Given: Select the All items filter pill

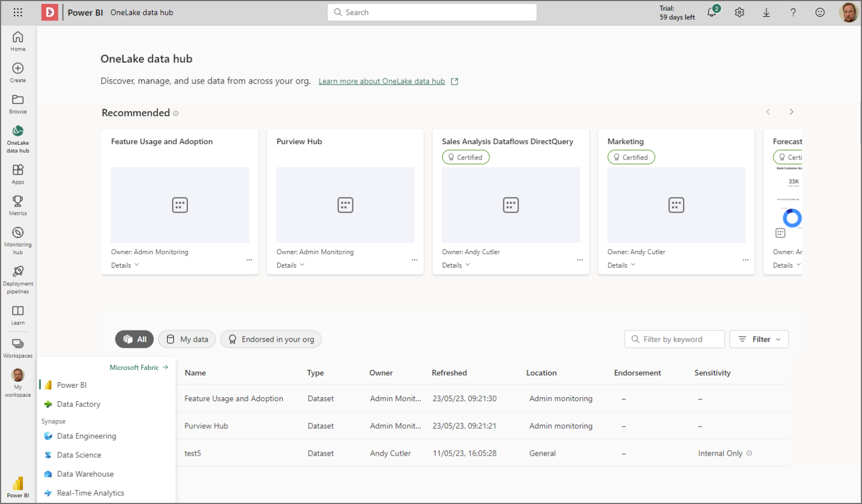Looking at the screenshot, I should 134,339.
